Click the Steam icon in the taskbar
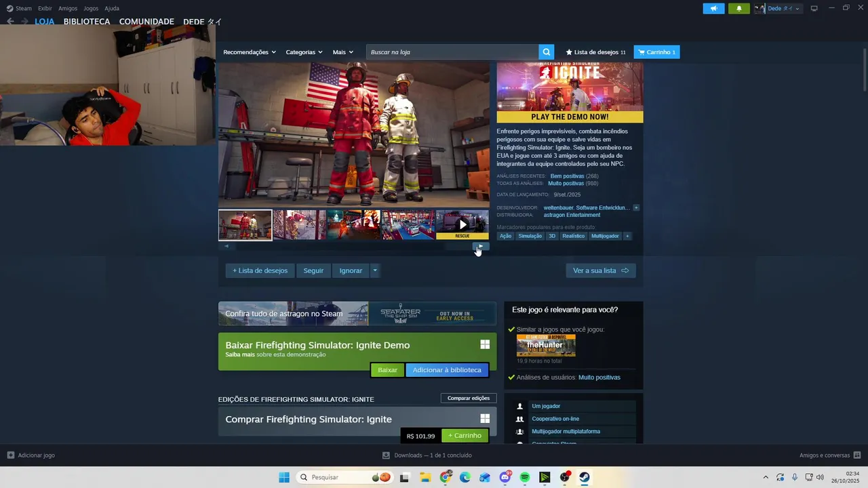 click(585, 477)
